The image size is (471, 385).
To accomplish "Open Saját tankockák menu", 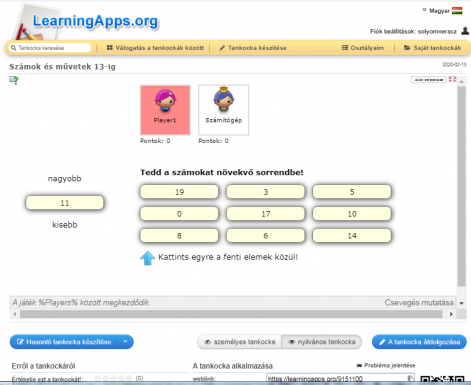I will [x=433, y=48].
